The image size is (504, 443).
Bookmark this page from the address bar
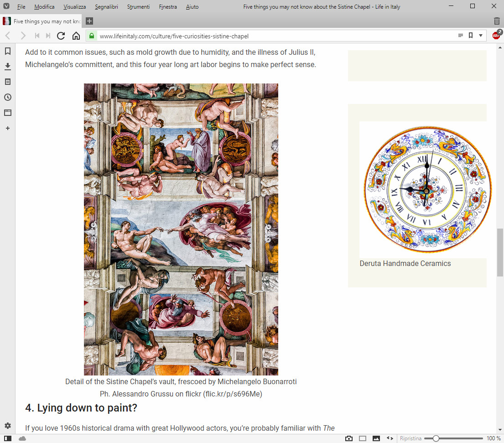(471, 36)
